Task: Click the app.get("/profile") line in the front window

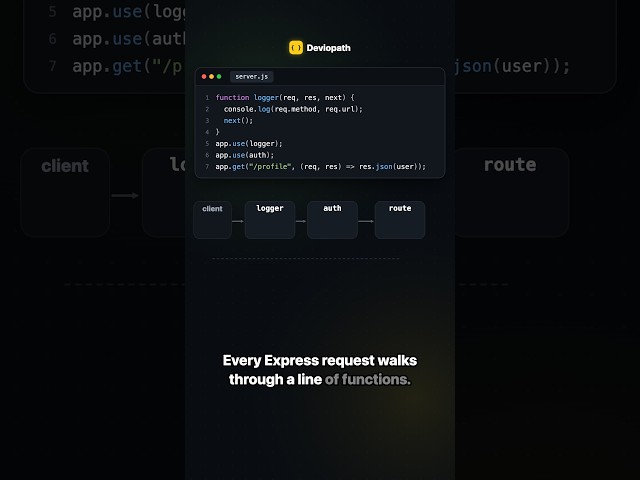Action: click(320, 167)
